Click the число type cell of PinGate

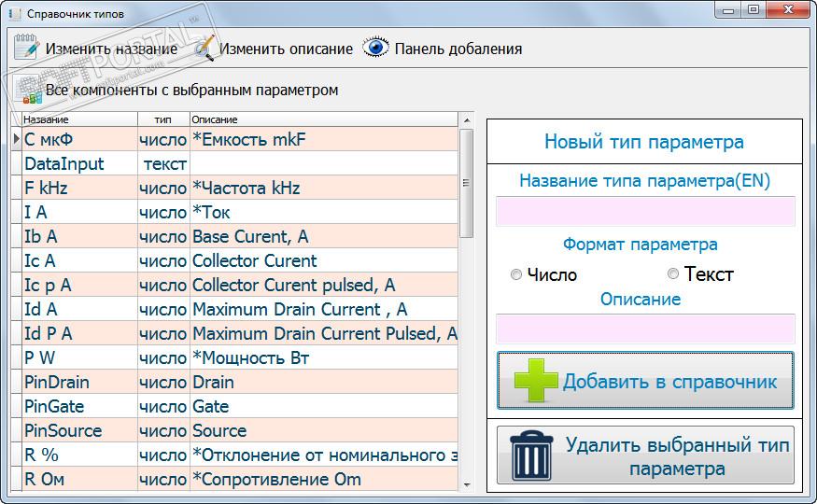tap(164, 406)
